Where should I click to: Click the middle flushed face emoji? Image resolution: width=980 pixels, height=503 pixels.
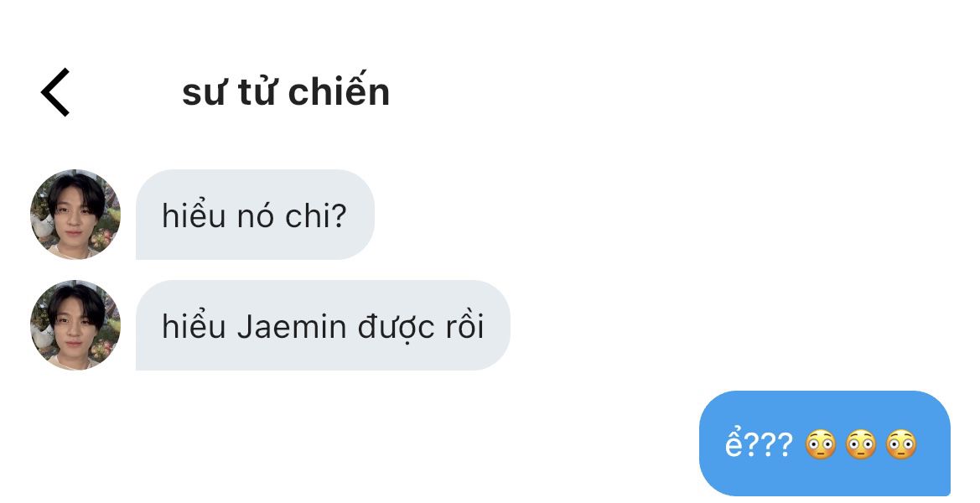click(861, 444)
